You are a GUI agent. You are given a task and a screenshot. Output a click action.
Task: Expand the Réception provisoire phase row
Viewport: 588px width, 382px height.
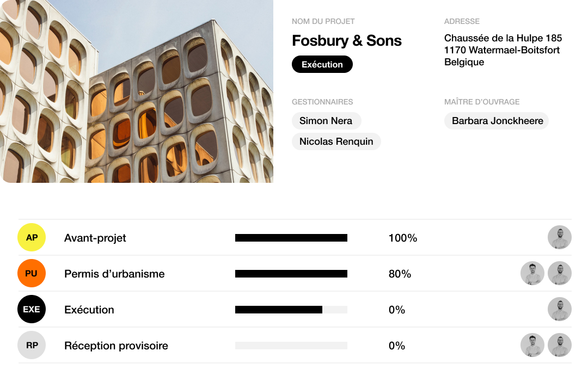tap(116, 345)
